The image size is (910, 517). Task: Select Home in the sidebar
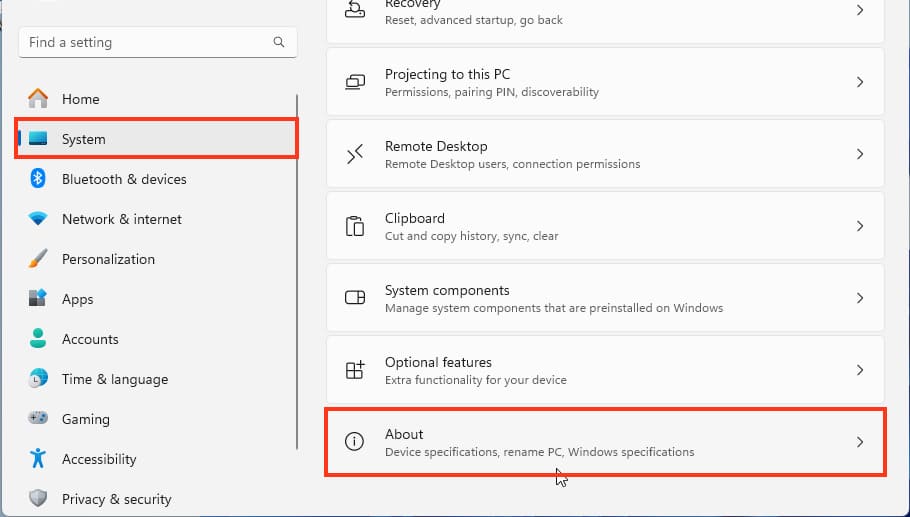coord(80,99)
